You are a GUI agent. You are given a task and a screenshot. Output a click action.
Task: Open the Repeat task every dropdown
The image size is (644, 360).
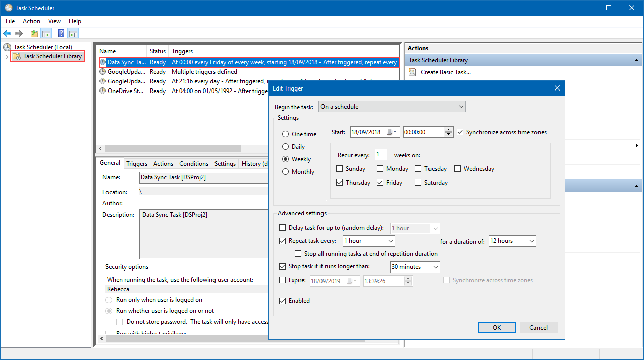(x=369, y=241)
